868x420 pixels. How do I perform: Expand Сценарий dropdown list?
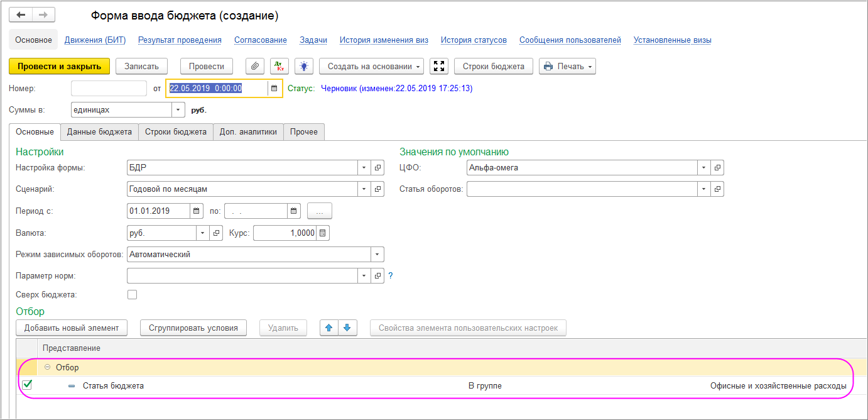365,189
